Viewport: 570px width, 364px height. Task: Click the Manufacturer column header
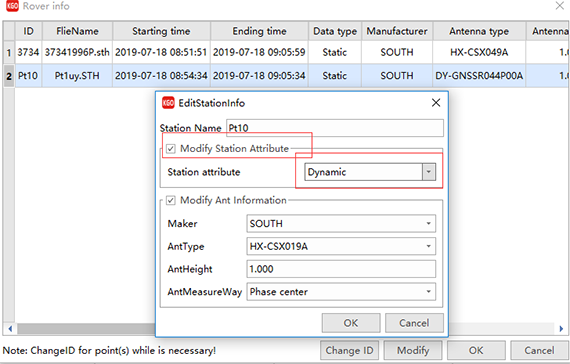pos(397,31)
